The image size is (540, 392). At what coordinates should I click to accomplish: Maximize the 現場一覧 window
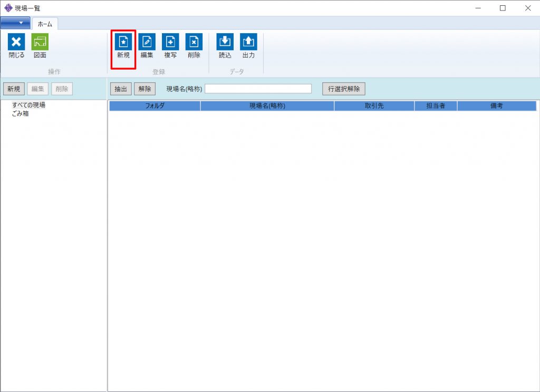point(503,8)
